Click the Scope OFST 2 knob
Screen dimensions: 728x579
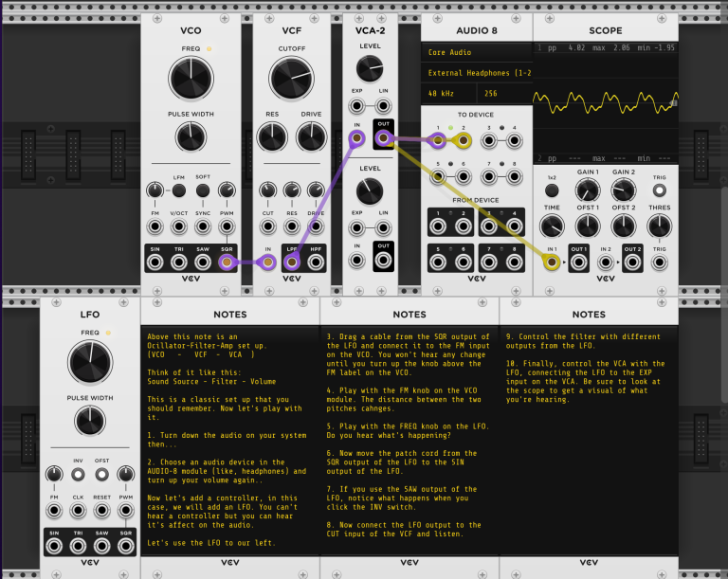click(x=624, y=226)
